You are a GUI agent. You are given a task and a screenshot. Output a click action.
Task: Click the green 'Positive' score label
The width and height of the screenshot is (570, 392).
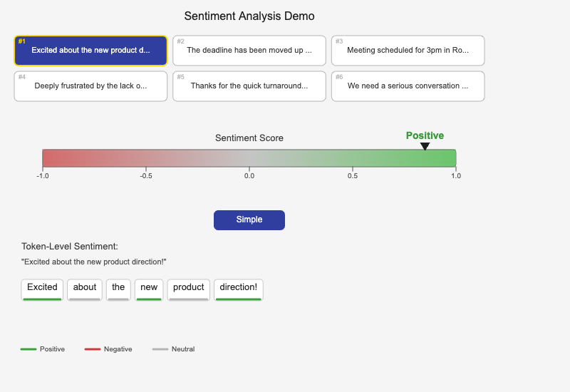pos(425,135)
